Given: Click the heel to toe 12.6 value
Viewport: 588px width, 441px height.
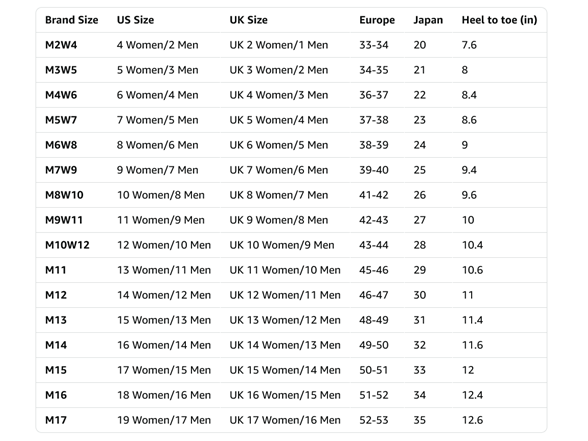Looking at the screenshot, I should 472,420.
